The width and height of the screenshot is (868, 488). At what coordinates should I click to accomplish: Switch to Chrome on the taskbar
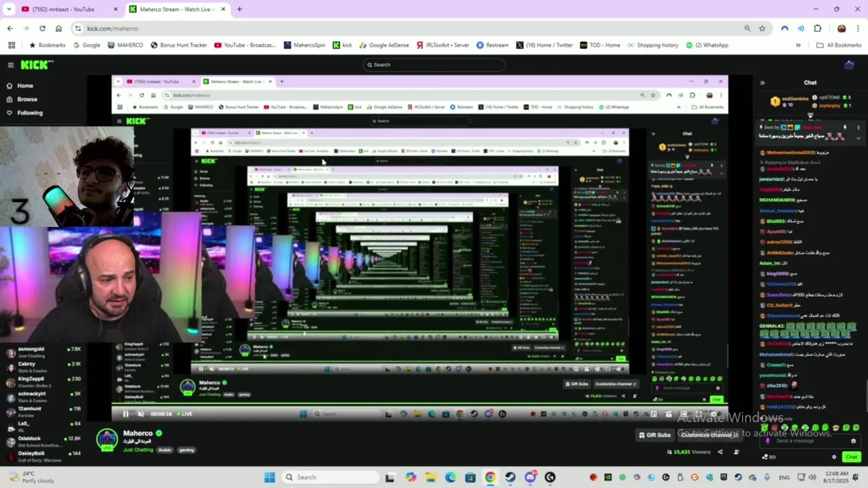point(490,477)
